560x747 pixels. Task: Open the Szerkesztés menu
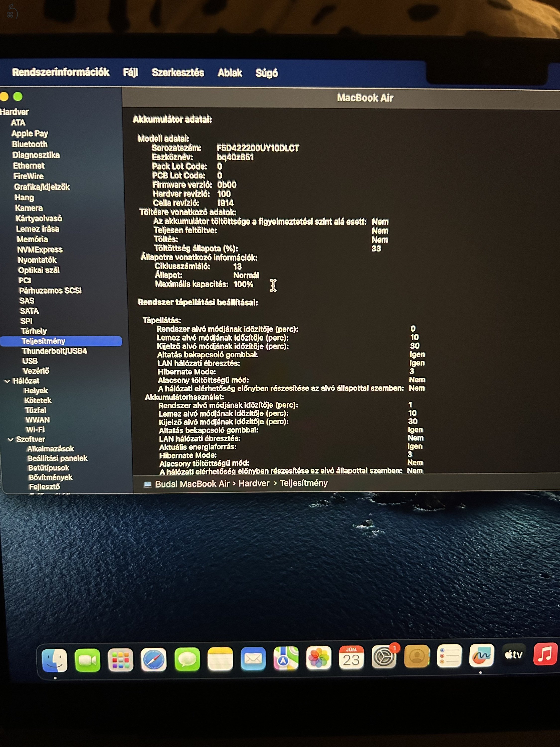coord(178,73)
